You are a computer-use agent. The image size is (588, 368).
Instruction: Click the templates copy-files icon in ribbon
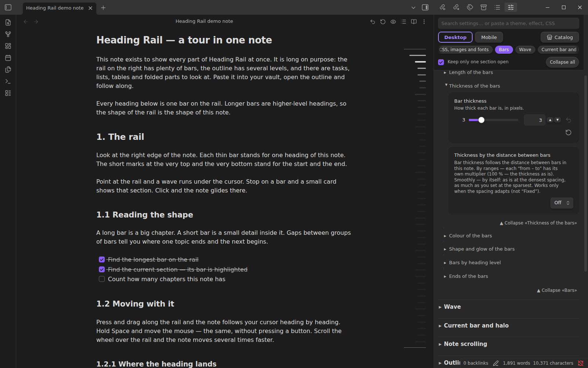(8, 70)
